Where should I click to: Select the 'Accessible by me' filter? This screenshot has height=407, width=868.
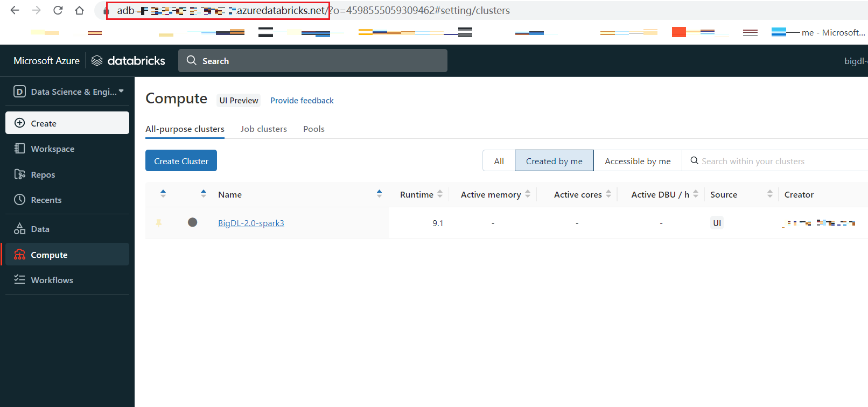(x=638, y=161)
